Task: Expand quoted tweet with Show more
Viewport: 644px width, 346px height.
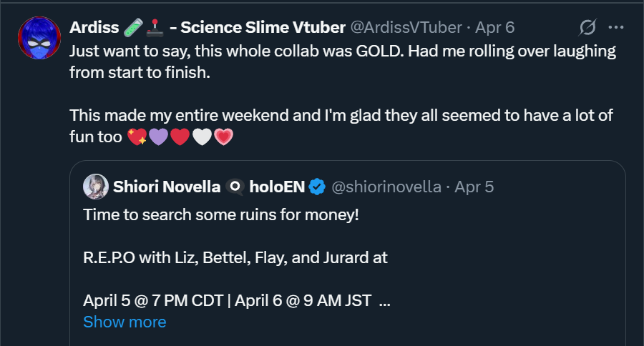Action: point(125,322)
